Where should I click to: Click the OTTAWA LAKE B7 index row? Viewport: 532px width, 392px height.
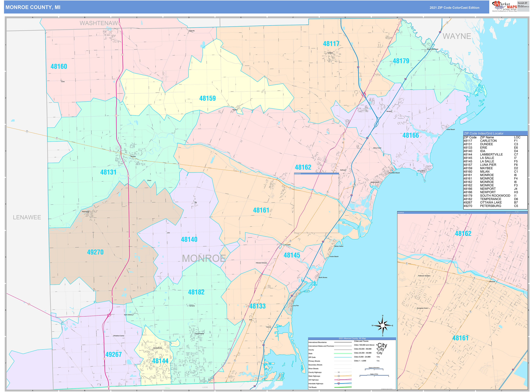(495, 202)
